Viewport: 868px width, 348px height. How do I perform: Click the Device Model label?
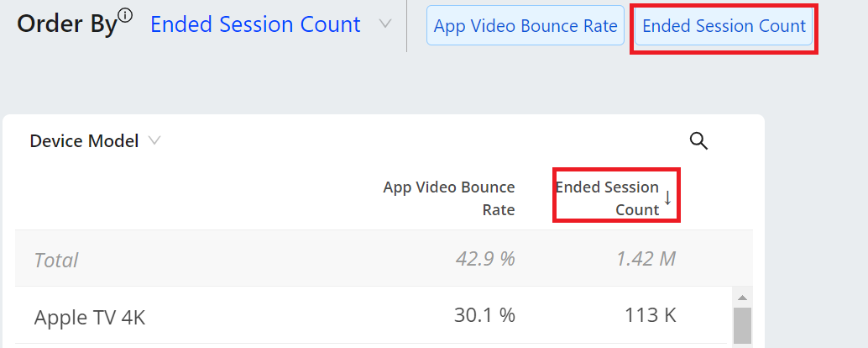pyautogui.click(x=84, y=141)
